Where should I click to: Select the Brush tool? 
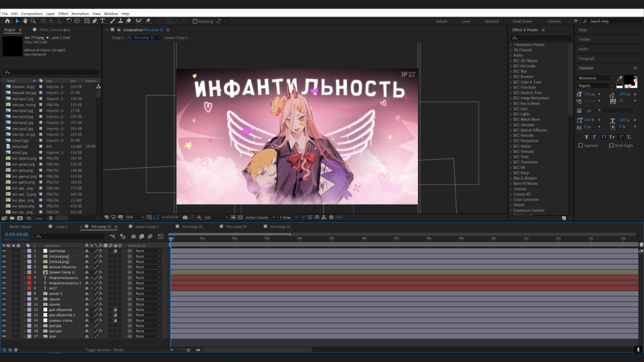coord(113,21)
